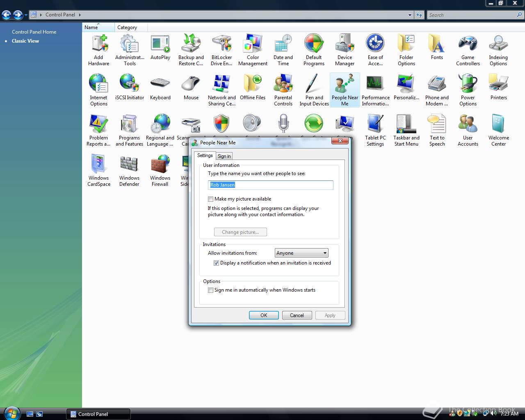Open Indexing Options
The height and width of the screenshot is (420, 525).
pyautogui.click(x=498, y=50)
